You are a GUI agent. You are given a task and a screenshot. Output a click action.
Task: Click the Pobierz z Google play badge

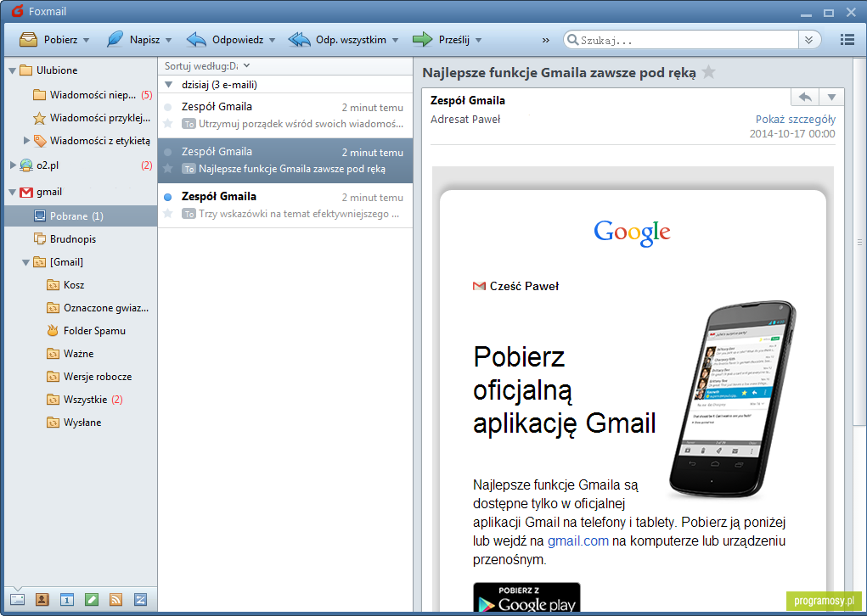click(526, 598)
